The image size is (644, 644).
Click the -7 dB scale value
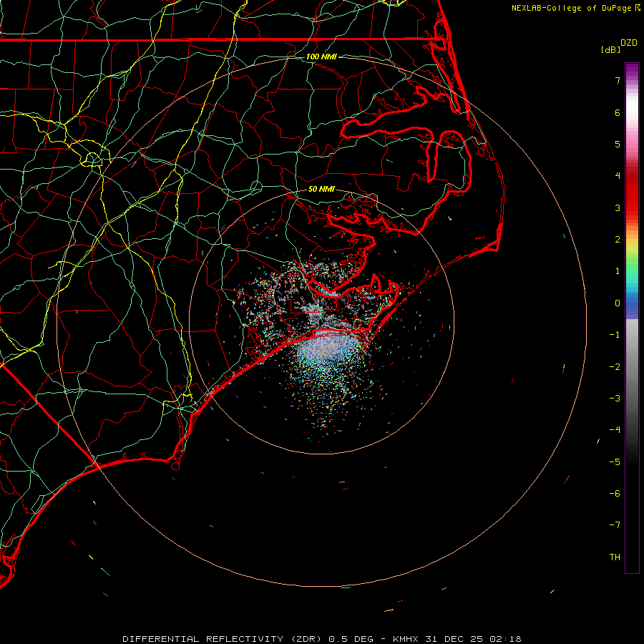614,525
